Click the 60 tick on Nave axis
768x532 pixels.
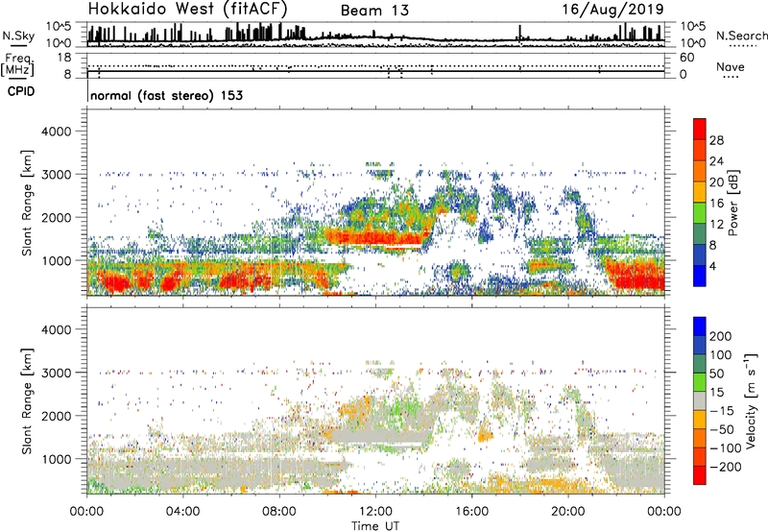pos(687,58)
